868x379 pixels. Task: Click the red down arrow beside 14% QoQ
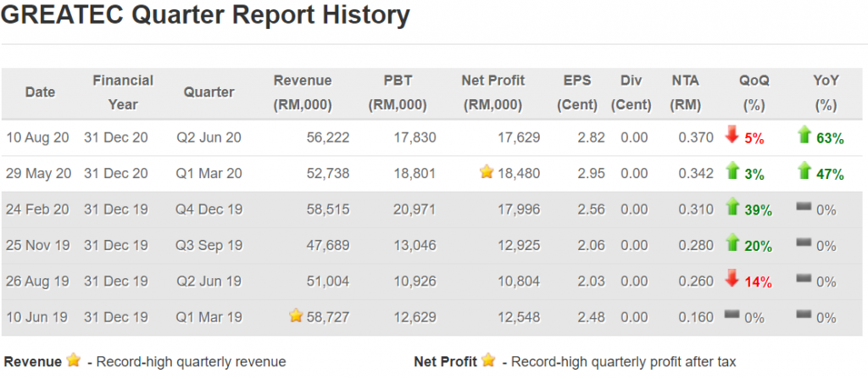[x=732, y=280]
